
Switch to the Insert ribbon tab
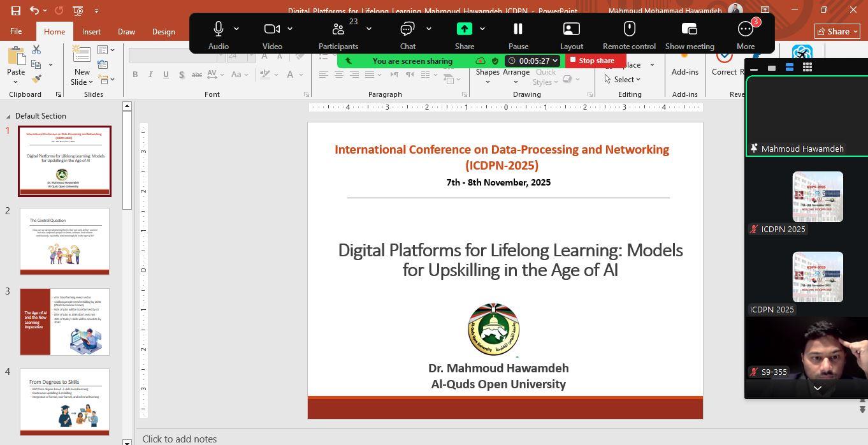(x=91, y=32)
